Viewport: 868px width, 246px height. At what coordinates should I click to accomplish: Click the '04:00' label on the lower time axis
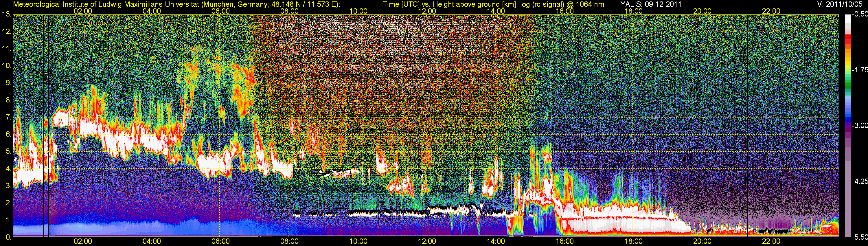[x=152, y=241]
